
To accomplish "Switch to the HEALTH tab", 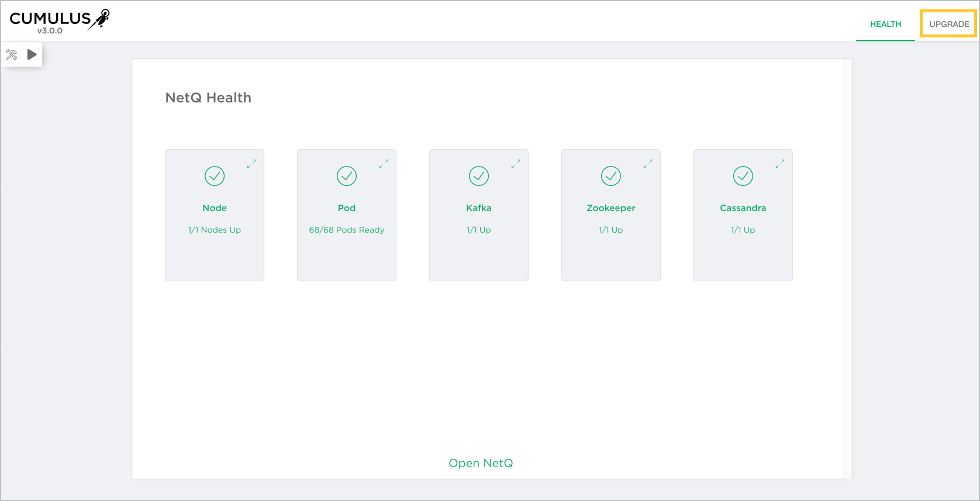I will click(x=885, y=24).
